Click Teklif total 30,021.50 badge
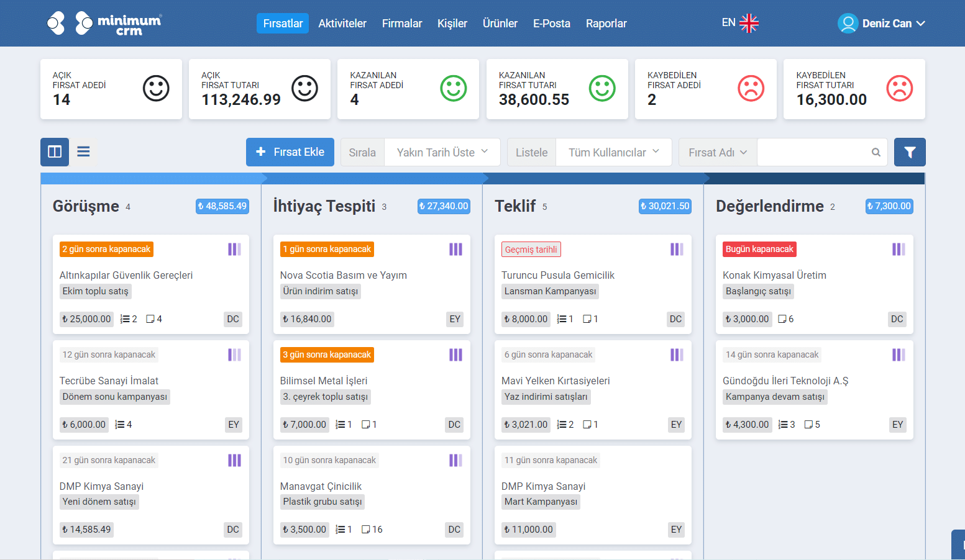 pyautogui.click(x=665, y=206)
